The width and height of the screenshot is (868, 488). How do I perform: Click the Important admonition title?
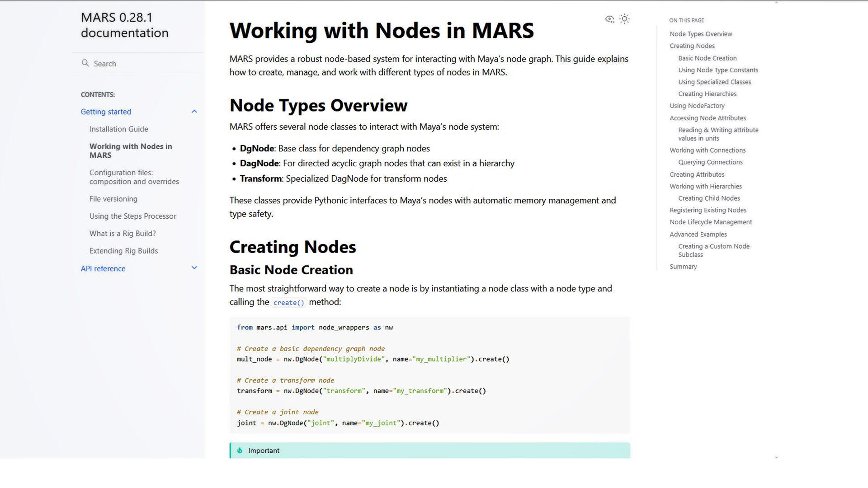[x=264, y=450]
